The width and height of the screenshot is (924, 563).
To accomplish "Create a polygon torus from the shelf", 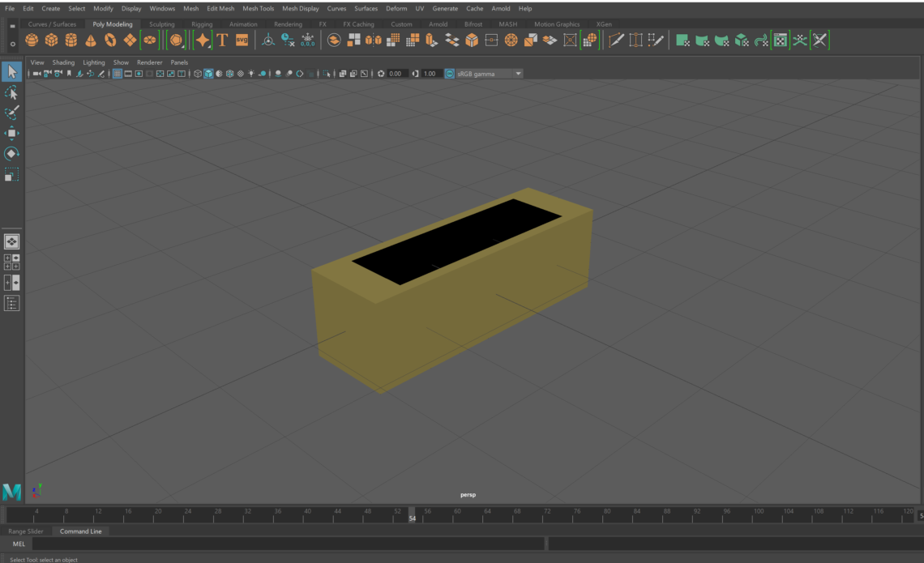I will 110,40.
